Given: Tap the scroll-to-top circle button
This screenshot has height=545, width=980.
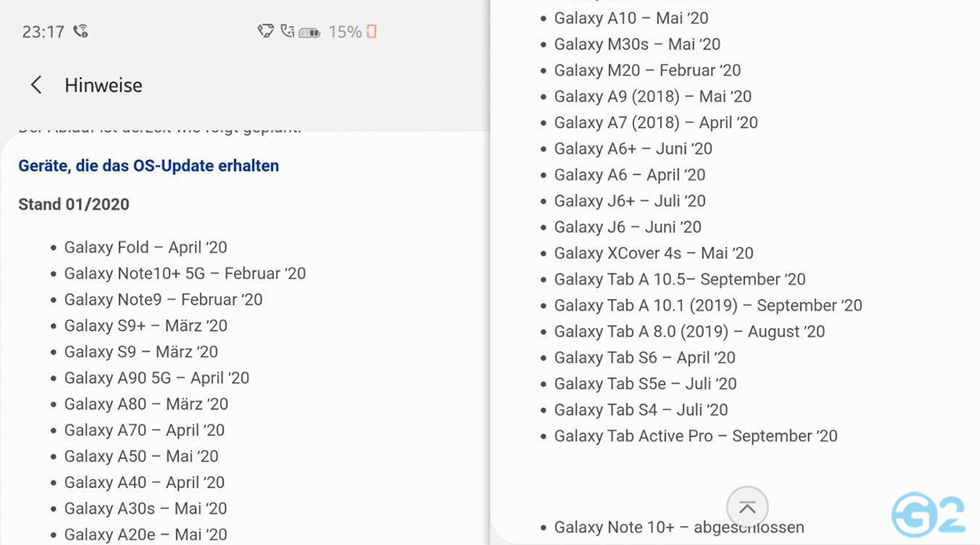Looking at the screenshot, I should click(747, 507).
